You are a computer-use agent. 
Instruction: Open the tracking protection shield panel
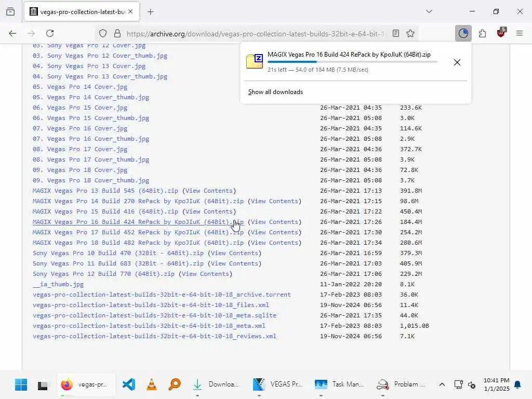click(x=103, y=33)
